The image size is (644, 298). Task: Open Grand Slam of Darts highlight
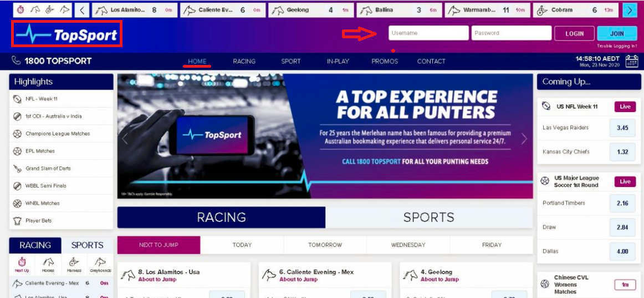pyautogui.click(x=61, y=168)
